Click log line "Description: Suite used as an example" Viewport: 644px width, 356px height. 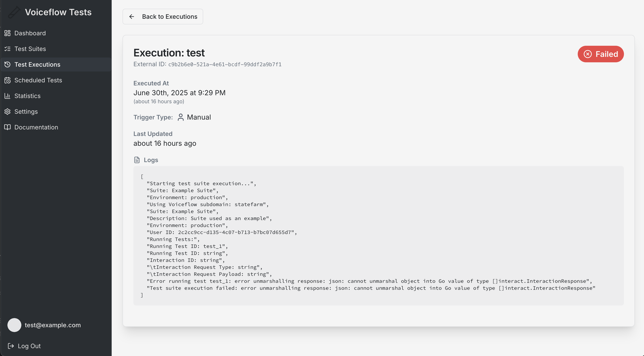[209, 218]
